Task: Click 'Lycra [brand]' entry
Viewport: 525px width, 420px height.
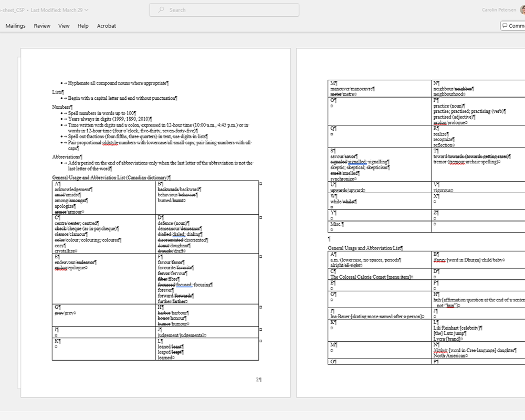Action: tap(447, 339)
